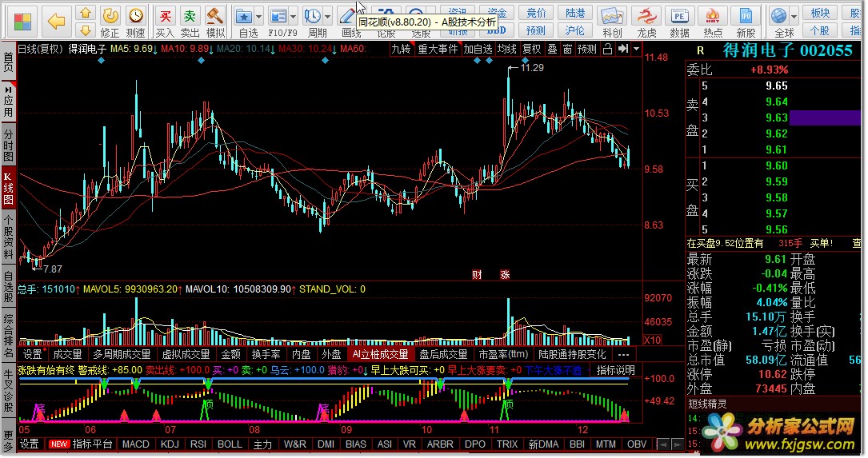
Task: Select the BOLL indicator tab
Action: pyautogui.click(x=230, y=444)
